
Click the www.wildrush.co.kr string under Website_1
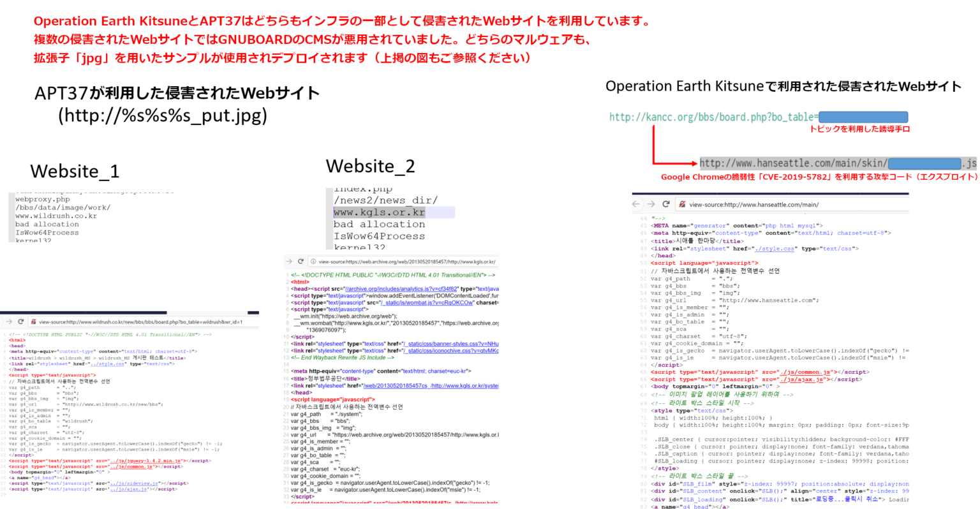[x=56, y=216]
